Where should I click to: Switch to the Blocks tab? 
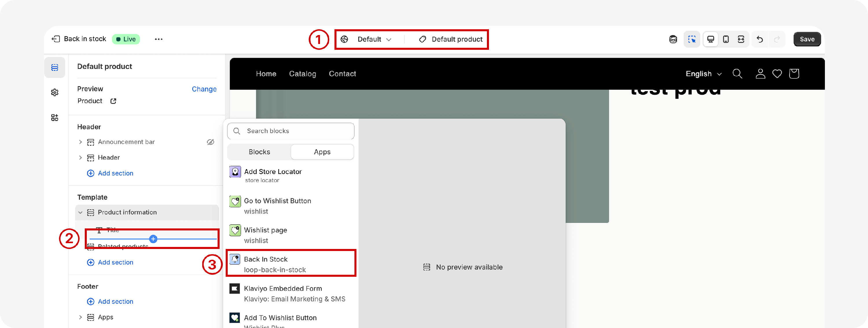(259, 152)
